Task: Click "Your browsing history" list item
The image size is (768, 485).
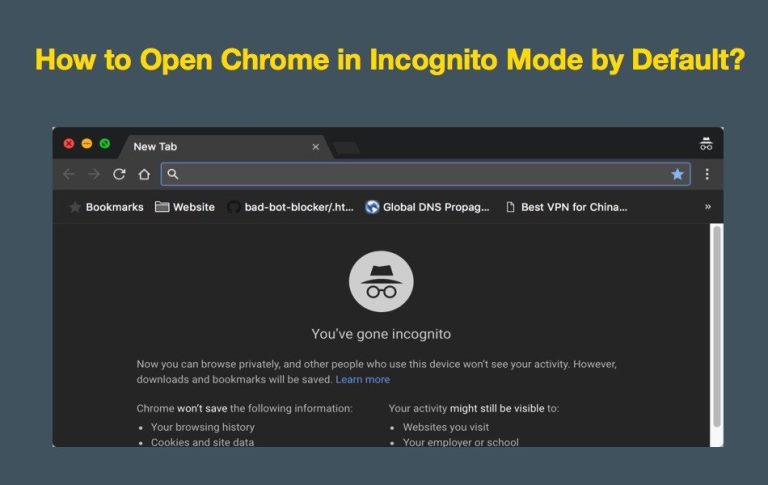Action: [x=202, y=427]
